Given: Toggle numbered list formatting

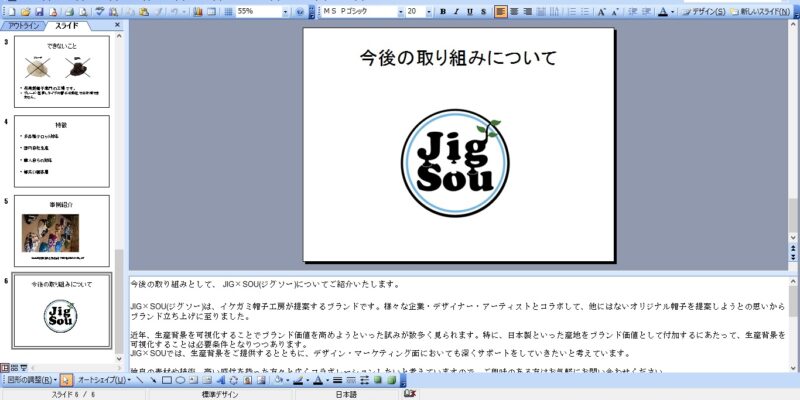Looking at the screenshot, I should 572,12.
